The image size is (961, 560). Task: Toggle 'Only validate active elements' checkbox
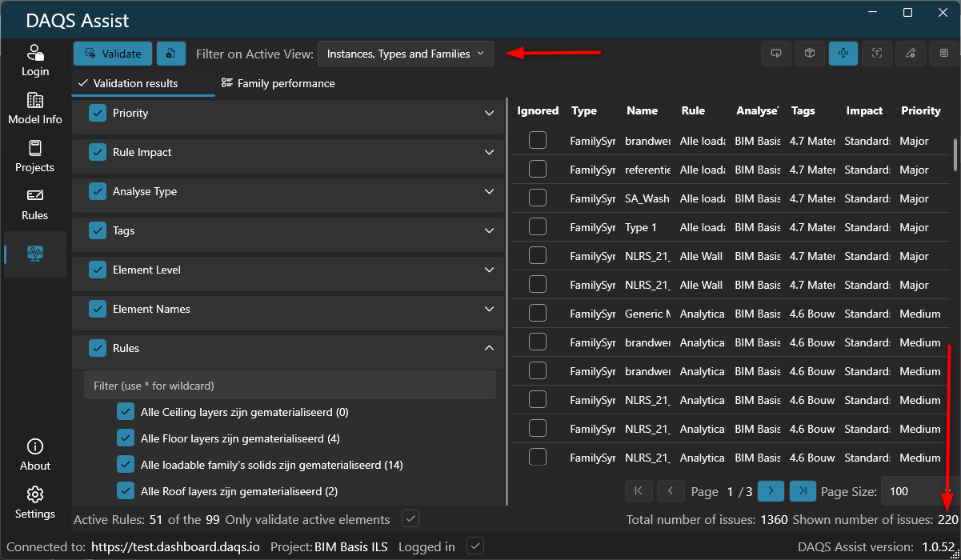tap(410, 519)
